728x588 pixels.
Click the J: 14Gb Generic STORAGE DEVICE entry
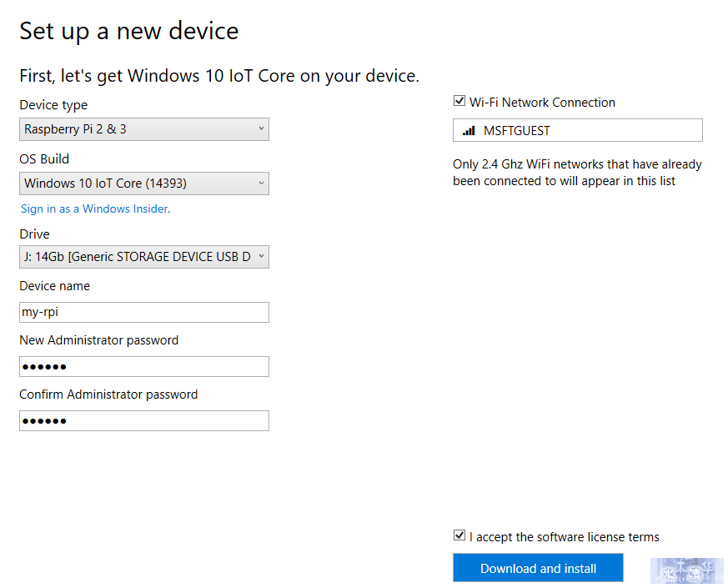click(x=138, y=257)
